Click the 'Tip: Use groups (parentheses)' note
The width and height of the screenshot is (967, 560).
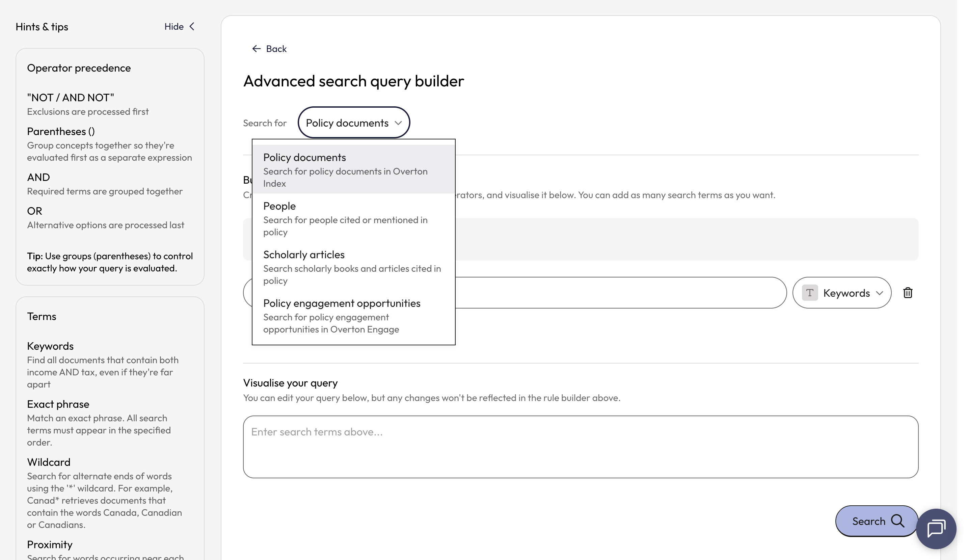coord(110,262)
